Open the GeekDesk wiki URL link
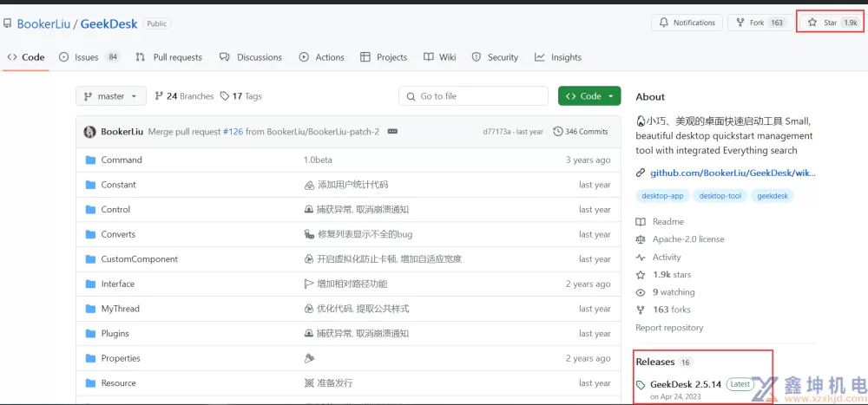 [733, 173]
